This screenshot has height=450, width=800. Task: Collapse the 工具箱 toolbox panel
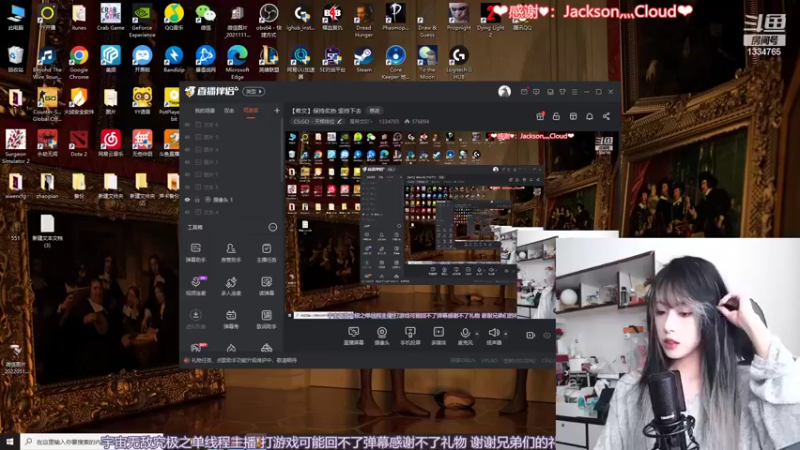[272, 227]
